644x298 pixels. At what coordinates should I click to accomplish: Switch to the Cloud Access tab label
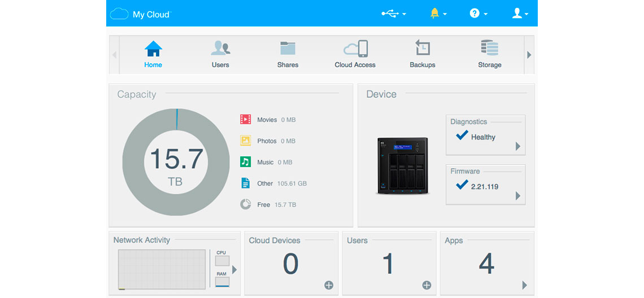tap(355, 65)
